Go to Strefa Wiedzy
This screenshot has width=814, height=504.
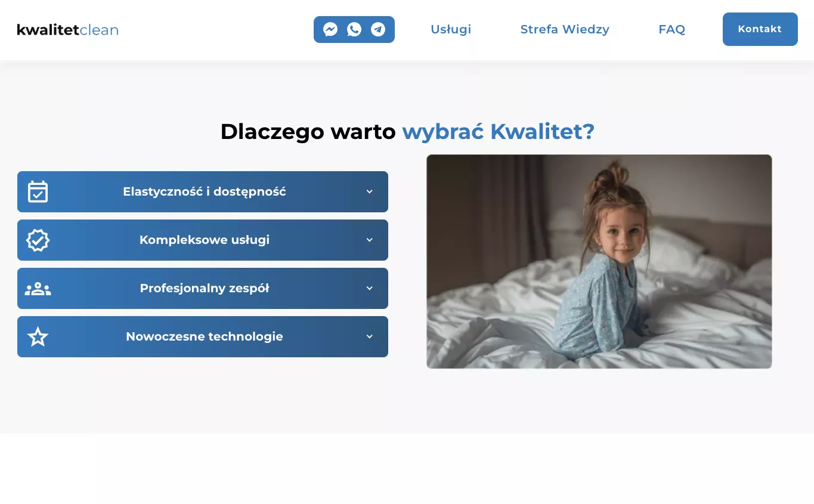pyautogui.click(x=565, y=29)
